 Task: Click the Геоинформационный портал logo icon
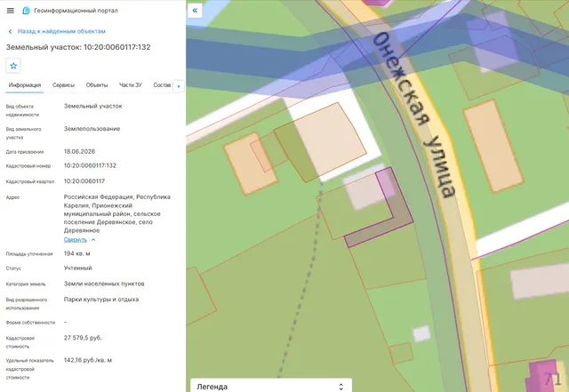26,11
